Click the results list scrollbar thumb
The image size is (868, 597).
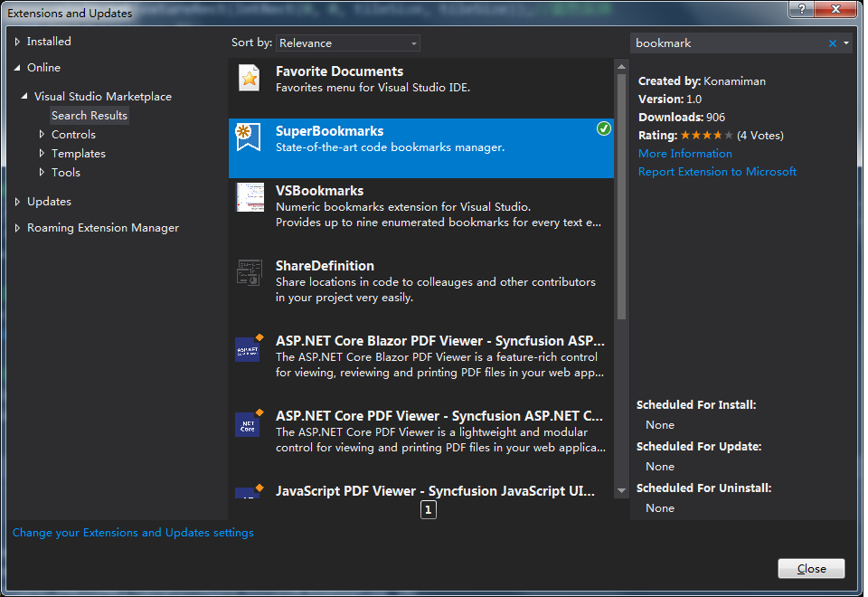tap(621, 196)
